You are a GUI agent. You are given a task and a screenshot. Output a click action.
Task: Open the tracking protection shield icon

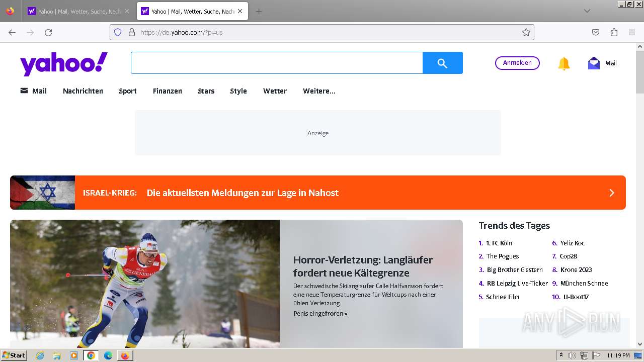(118, 32)
